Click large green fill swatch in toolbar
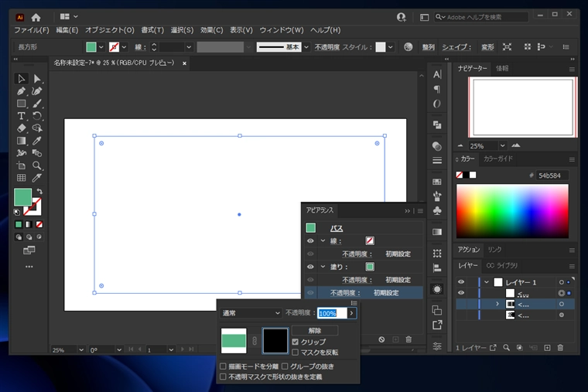Screen dimensions: 588x392 click(22, 197)
